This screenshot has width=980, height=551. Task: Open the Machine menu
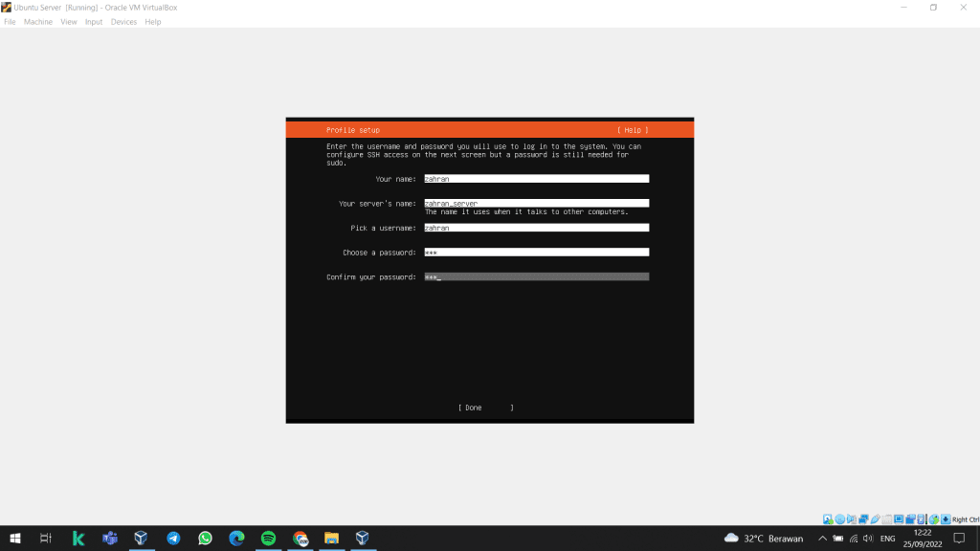coord(38,22)
